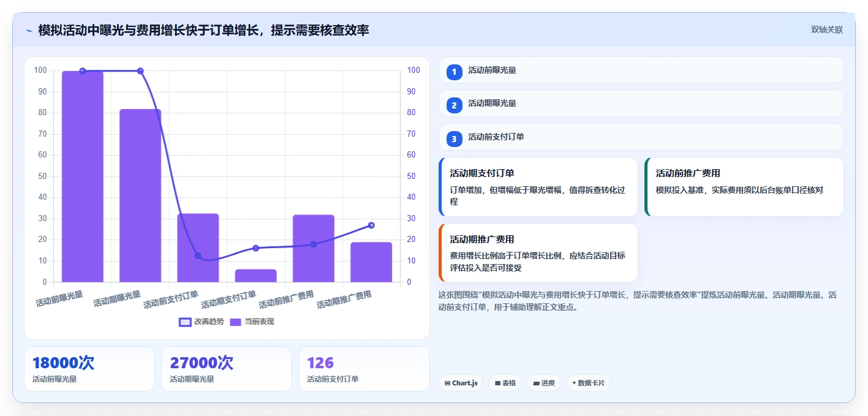Click the 表格 tag

505,383
